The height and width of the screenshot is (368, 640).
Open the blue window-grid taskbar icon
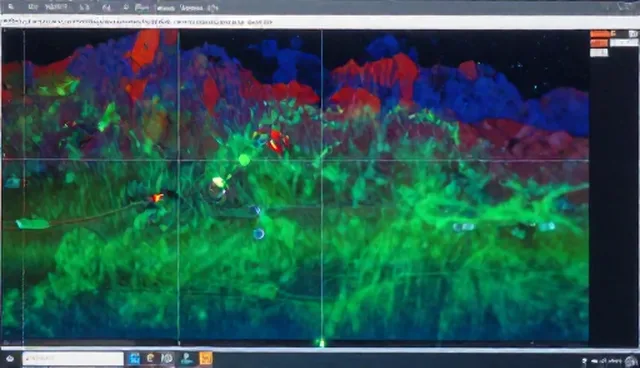coord(134,359)
